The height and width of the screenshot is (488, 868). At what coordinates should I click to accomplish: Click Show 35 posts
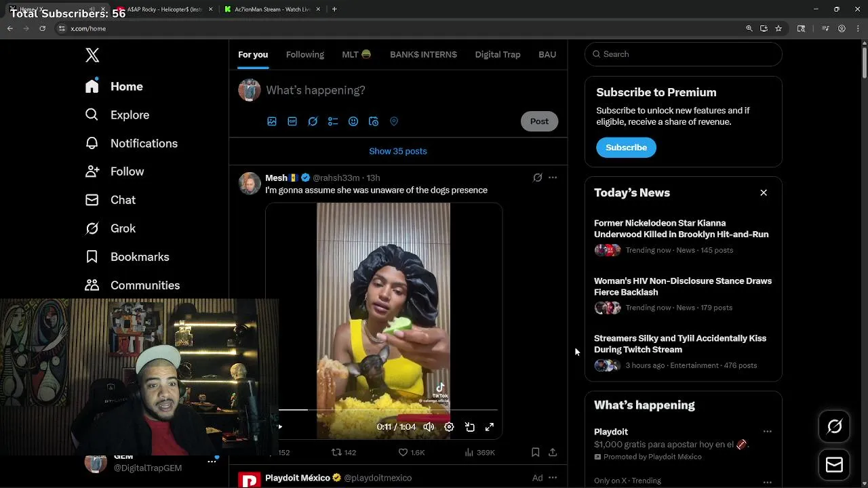tap(398, 151)
